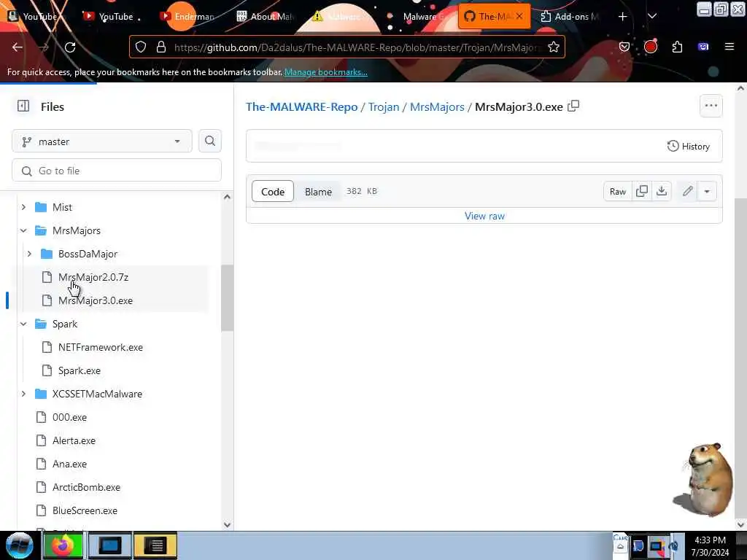The width and height of the screenshot is (747, 560).
Task: Click the taskbar clock
Action: click(x=710, y=545)
